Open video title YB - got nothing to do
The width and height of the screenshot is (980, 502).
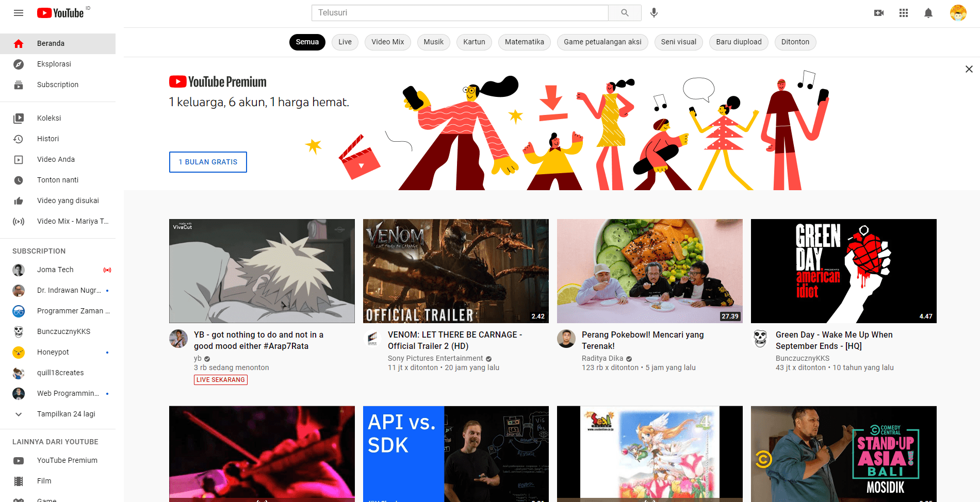tap(258, 340)
